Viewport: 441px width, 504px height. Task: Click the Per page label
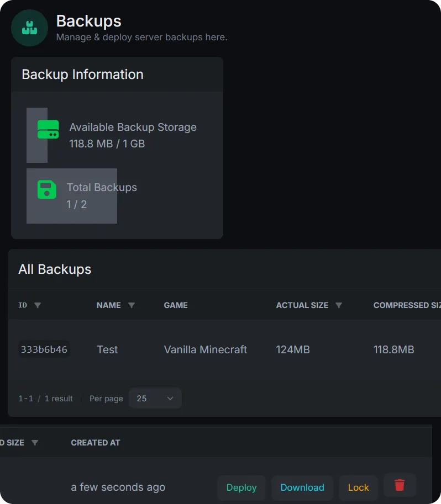(106, 399)
